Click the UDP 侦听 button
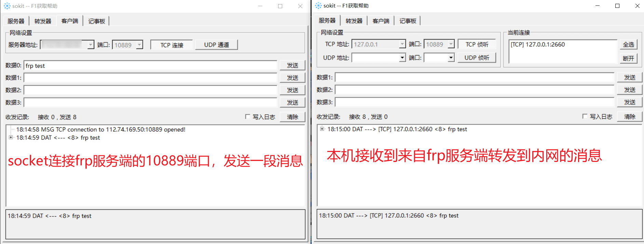 (477, 57)
